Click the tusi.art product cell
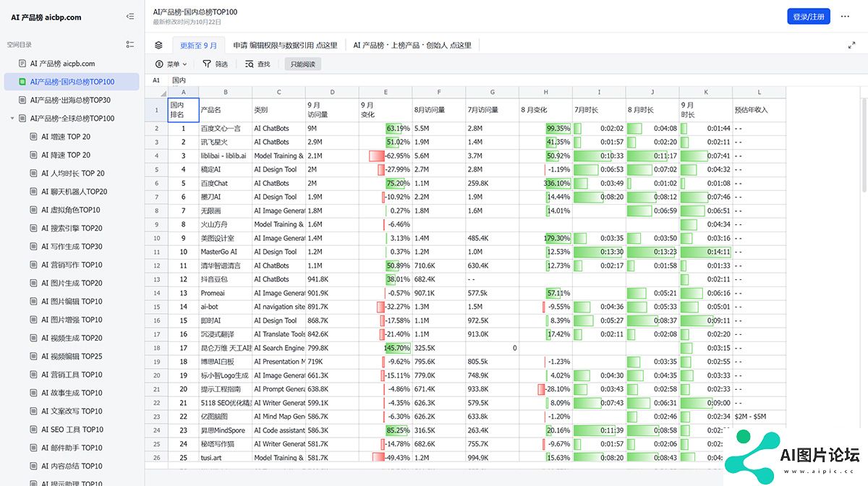 tap(226, 458)
